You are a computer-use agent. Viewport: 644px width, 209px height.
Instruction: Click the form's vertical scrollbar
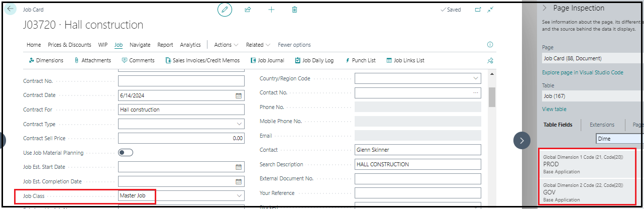tap(492, 97)
